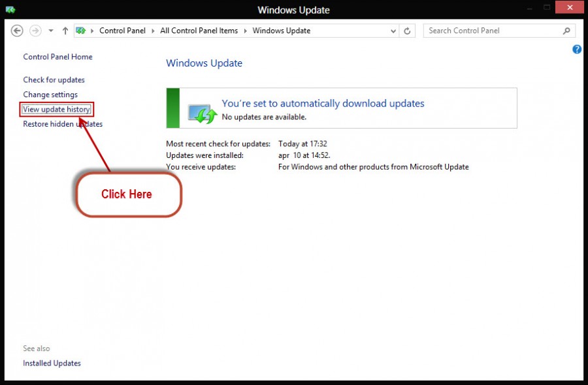Open help with the blue question mark
The width and height of the screenshot is (588, 385).
point(577,49)
